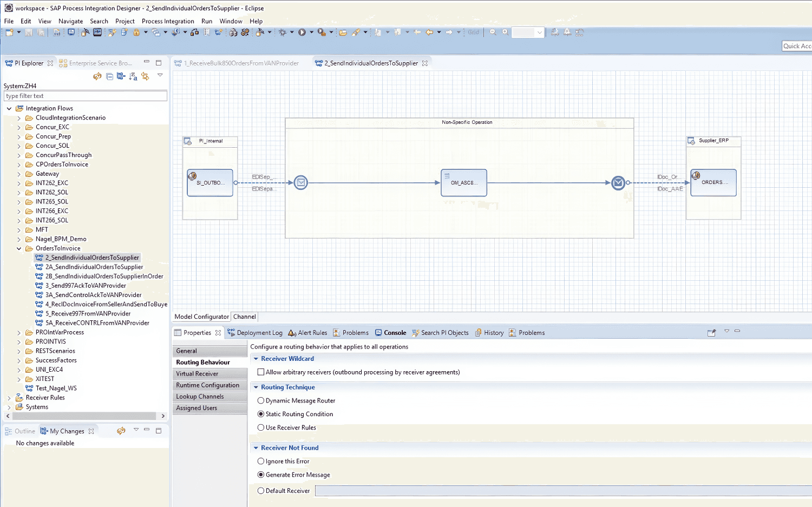Screen dimensions: 812x507
Task: Click the New wizard toolbar icon
Action: pyautogui.click(x=10, y=32)
